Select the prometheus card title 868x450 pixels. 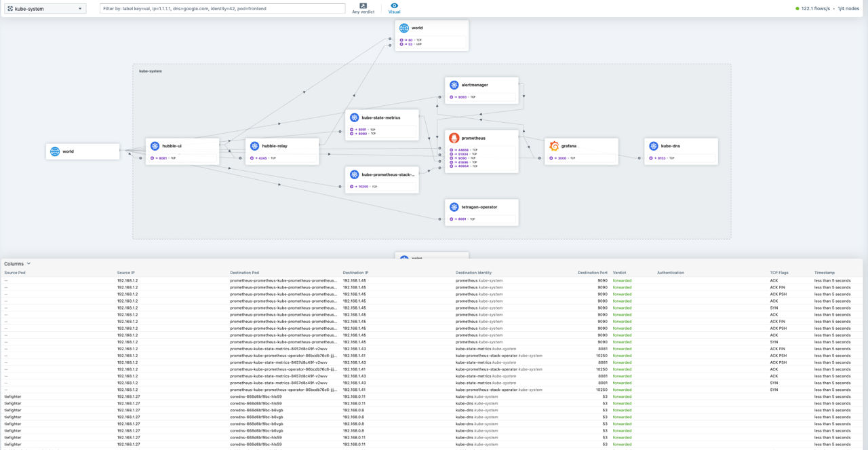coord(473,138)
